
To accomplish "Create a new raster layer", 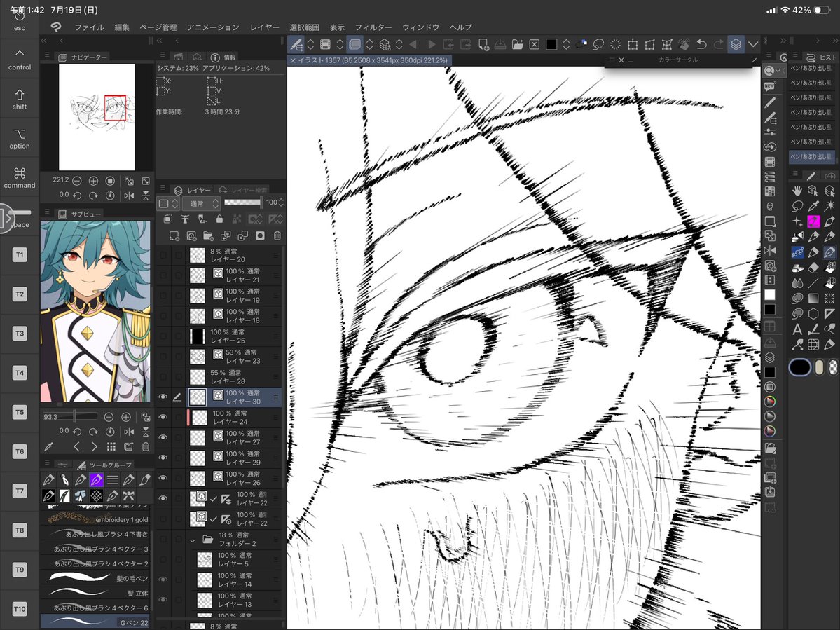I will point(174,235).
